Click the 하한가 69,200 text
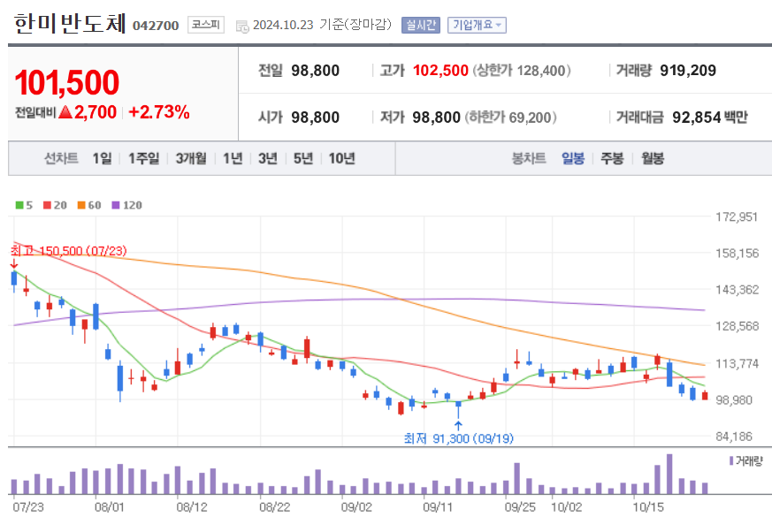 [510, 118]
